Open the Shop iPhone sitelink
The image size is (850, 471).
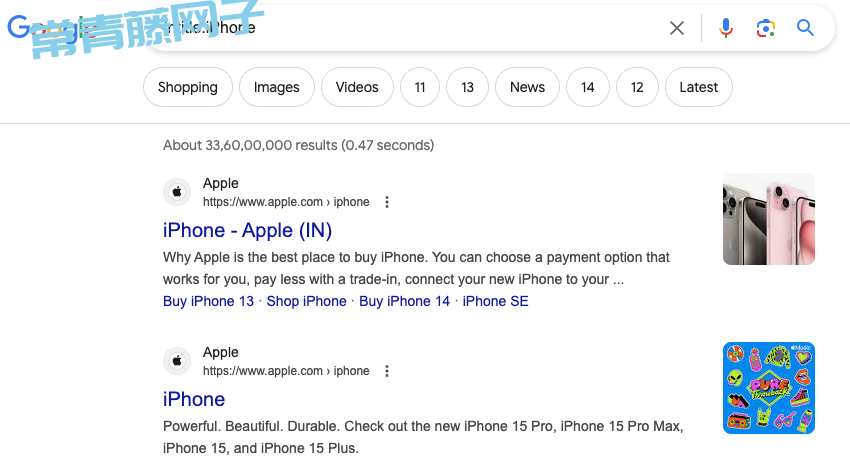tap(306, 301)
